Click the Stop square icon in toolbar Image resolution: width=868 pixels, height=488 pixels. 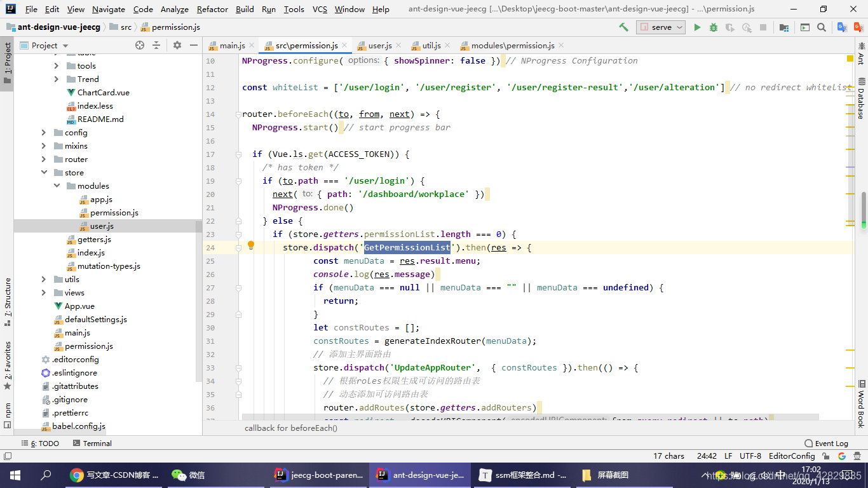coord(763,27)
